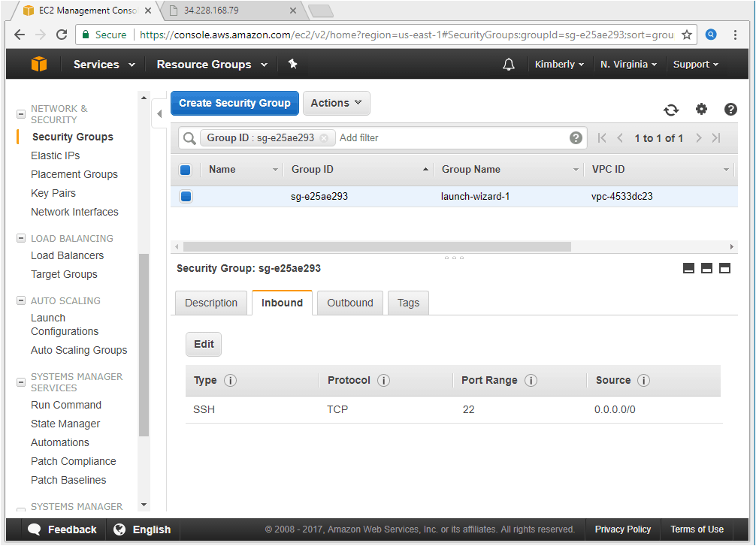
Task: Collapse the left navigation panel arrow
Action: pos(159,113)
